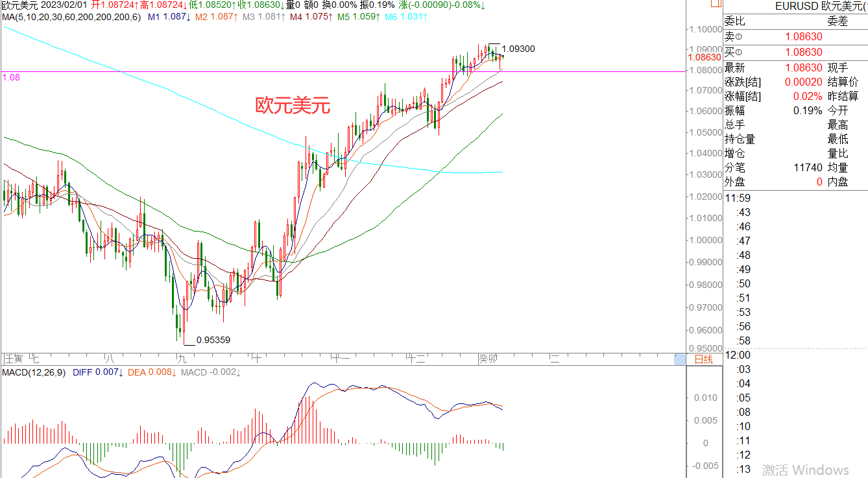Click the orange panel icon above price axis
The height and width of the screenshot is (478, 868).
(715, 3)
